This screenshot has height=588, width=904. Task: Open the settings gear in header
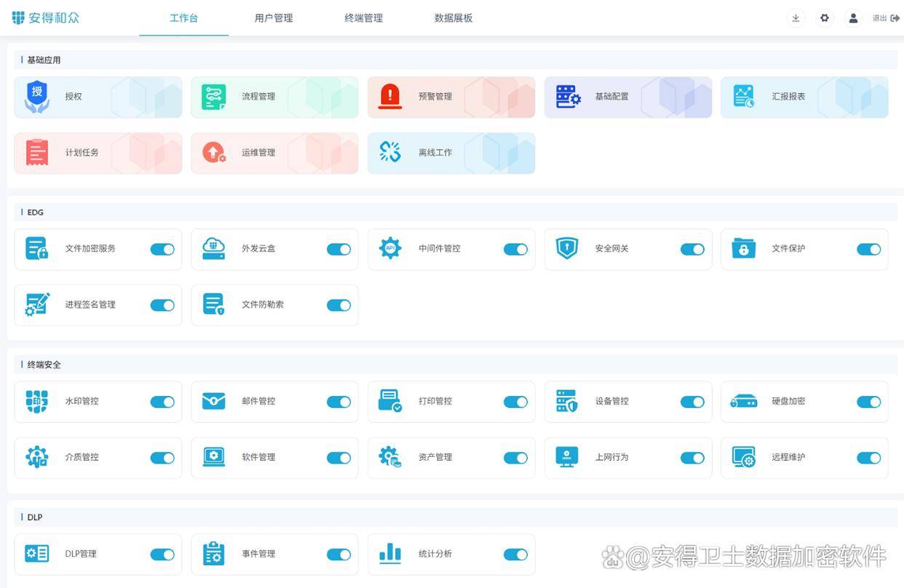point(825,18)
